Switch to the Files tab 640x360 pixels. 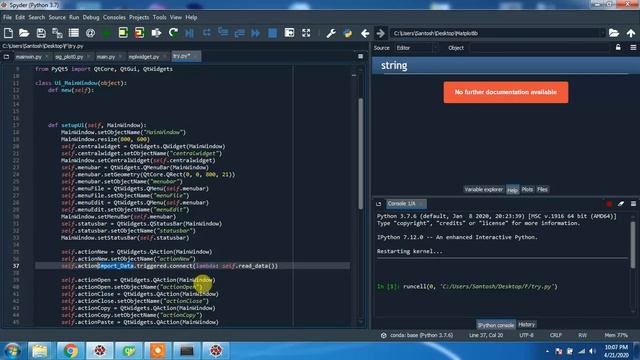(542, 189)
